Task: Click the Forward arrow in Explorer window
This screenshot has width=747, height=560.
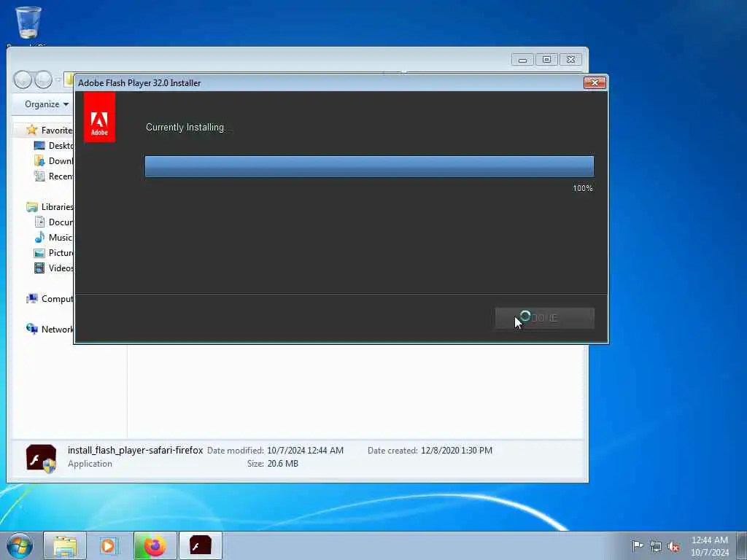Action: click(x=43, y=79)
